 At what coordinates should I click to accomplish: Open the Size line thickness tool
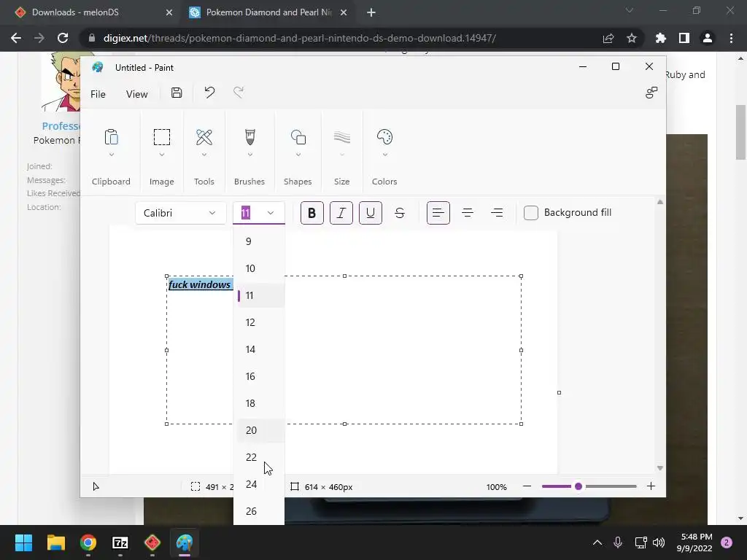341,137
